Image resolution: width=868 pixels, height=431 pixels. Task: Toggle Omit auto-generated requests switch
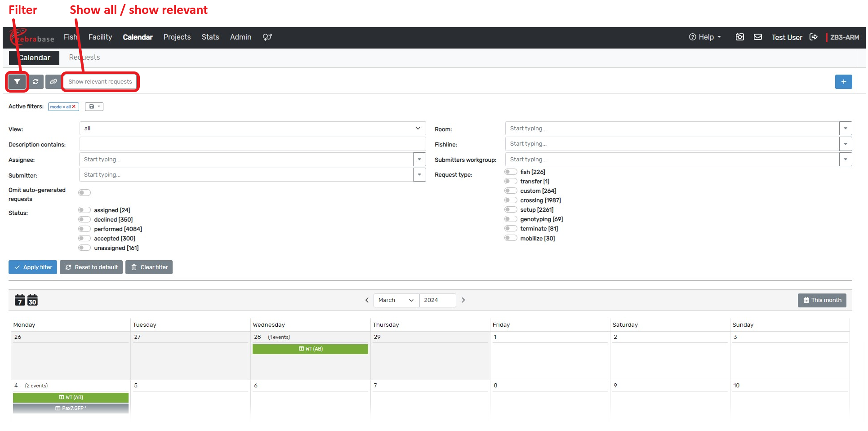point(85,193)
